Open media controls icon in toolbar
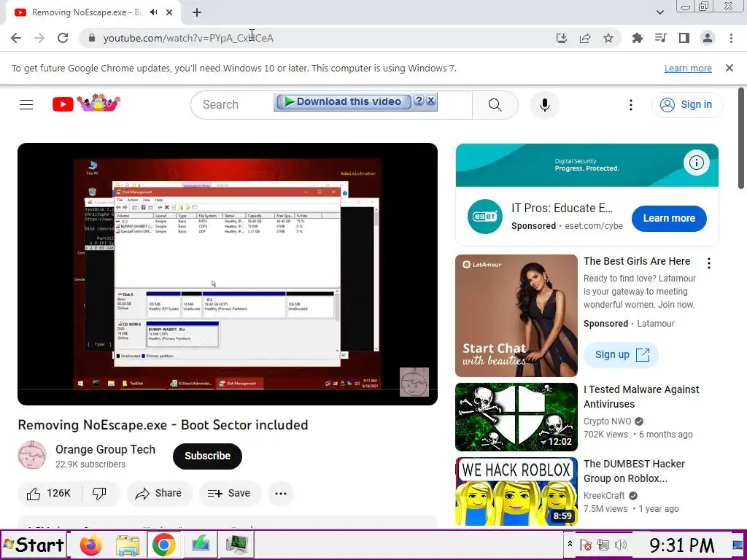747x560 pixels. point(661,38)
